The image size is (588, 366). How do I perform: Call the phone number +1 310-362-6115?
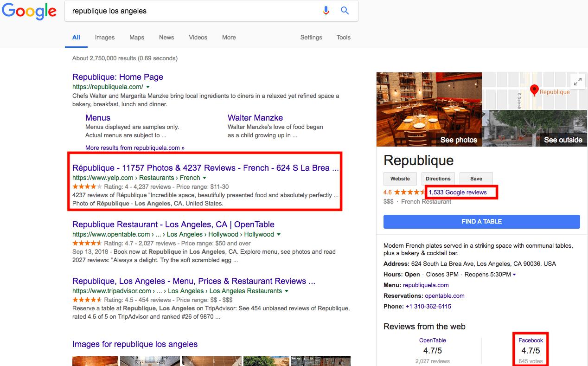pyautogui.click(x=428, y=307)
